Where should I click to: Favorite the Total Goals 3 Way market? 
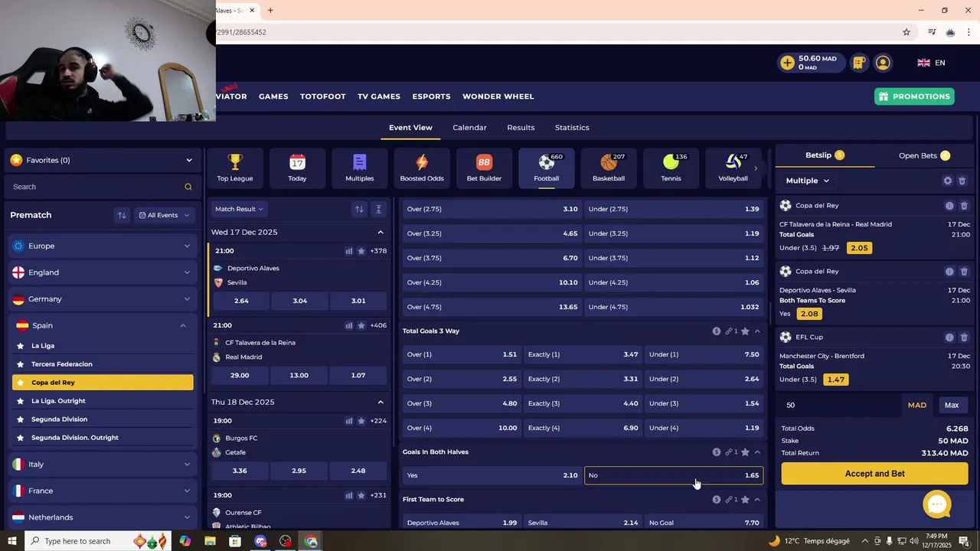click(x=745, y=331)
